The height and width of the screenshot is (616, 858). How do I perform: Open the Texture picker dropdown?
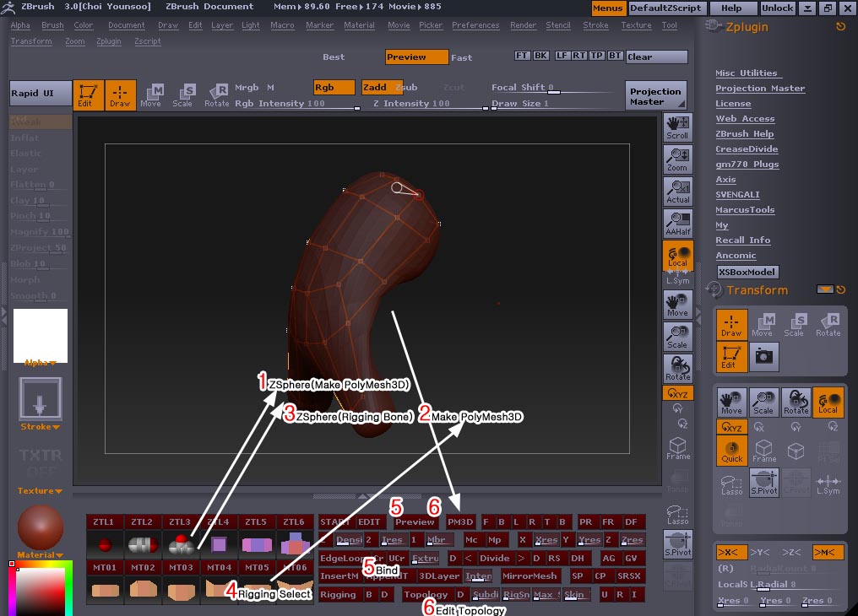[41, 490]
